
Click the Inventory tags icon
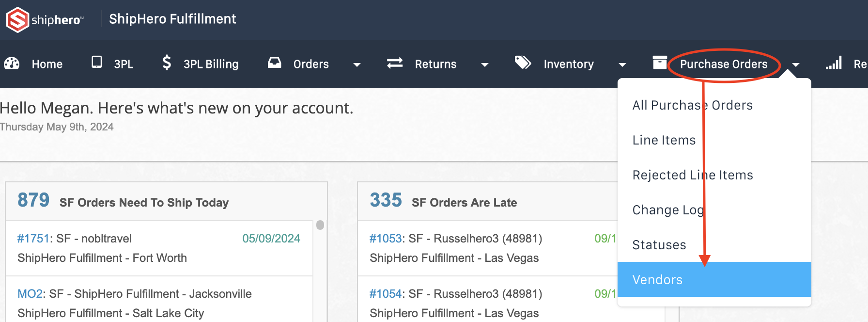tap(523, 63)
